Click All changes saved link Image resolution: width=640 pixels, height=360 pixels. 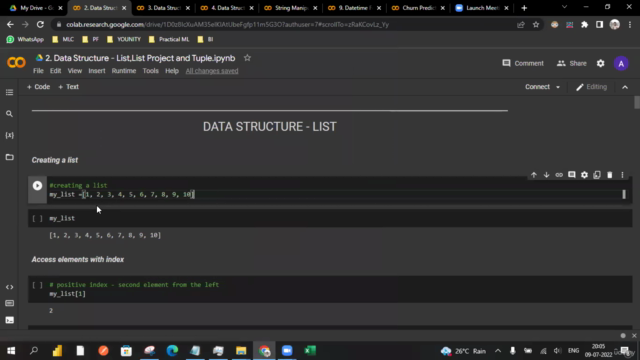click(x=212, y=71)
